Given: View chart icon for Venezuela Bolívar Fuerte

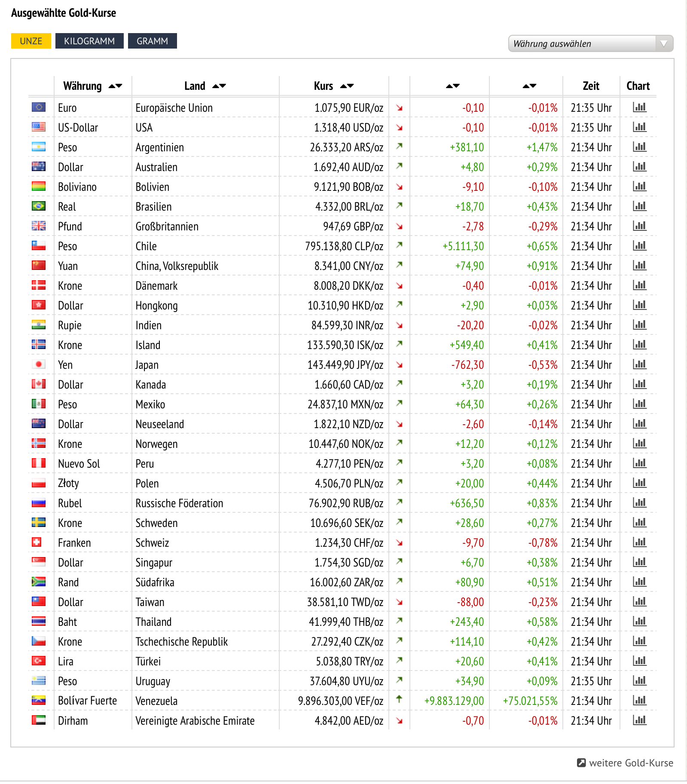Looking at the screenshot, I should tap(639, 701).
